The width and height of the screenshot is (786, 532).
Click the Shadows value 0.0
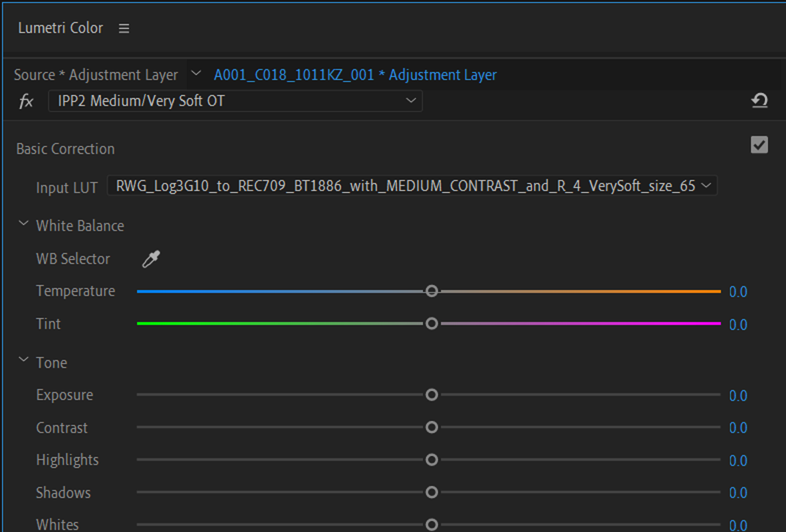pyautogui.click(x=738, y=493)
